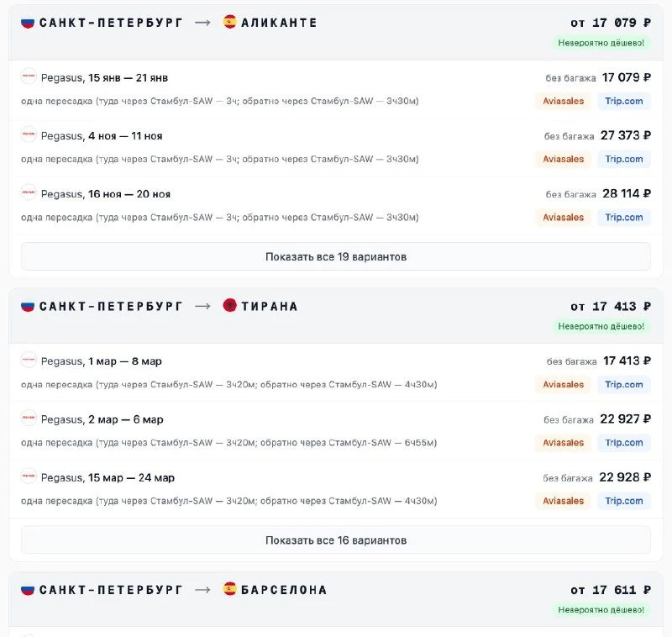Select Trip.com for the 2 мар — 6 мар flight
This screenshot has height=637, width=672.
[x=624, y=442]
